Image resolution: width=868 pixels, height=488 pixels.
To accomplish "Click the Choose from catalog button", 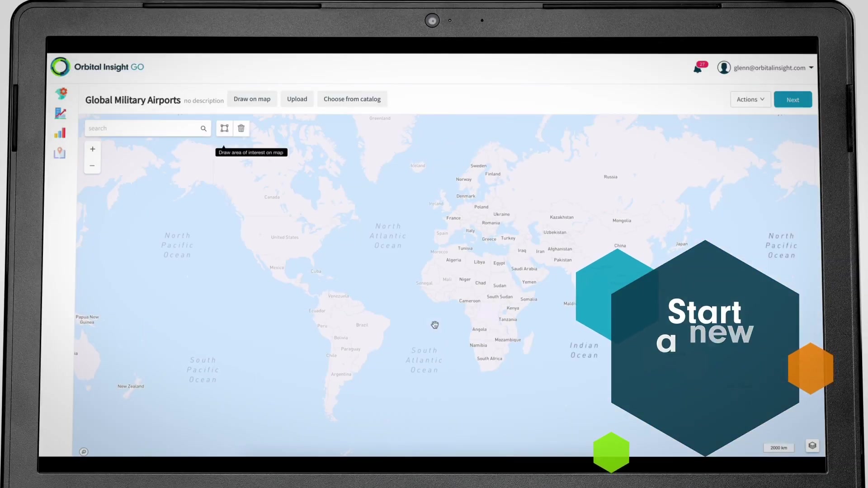I will point(352,99).
